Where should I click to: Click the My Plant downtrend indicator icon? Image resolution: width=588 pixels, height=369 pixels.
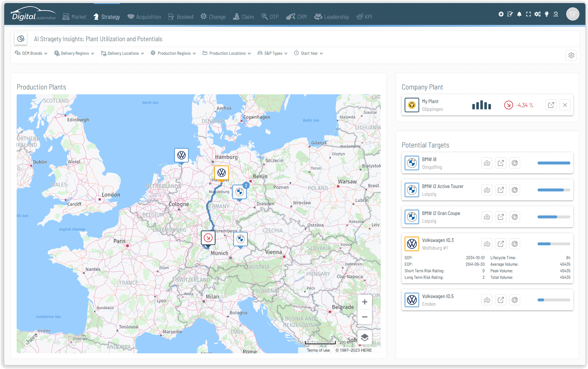click(x=508, y=105)
